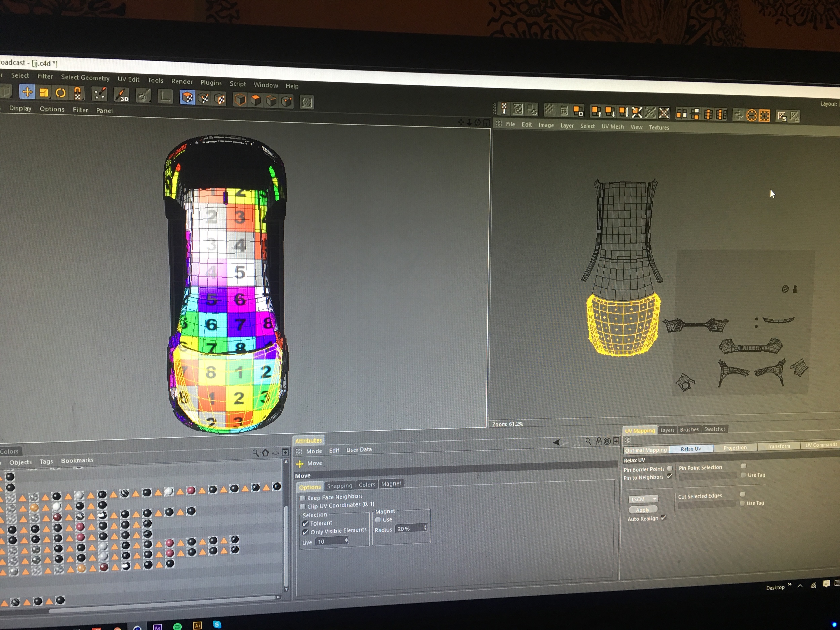
Task: Activate UV Polygons mode cube icon
Action: click(187, 98)
